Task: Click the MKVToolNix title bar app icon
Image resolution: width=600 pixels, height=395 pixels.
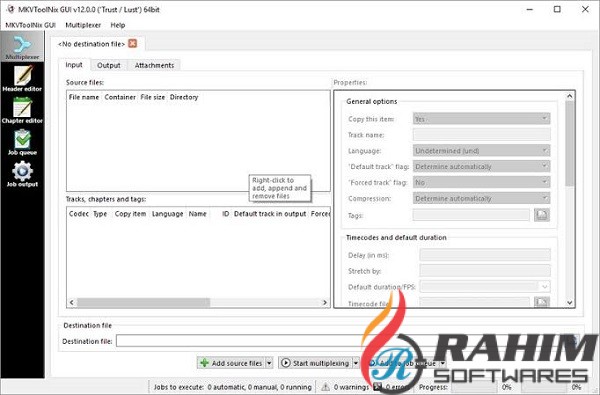Action: 10,9
